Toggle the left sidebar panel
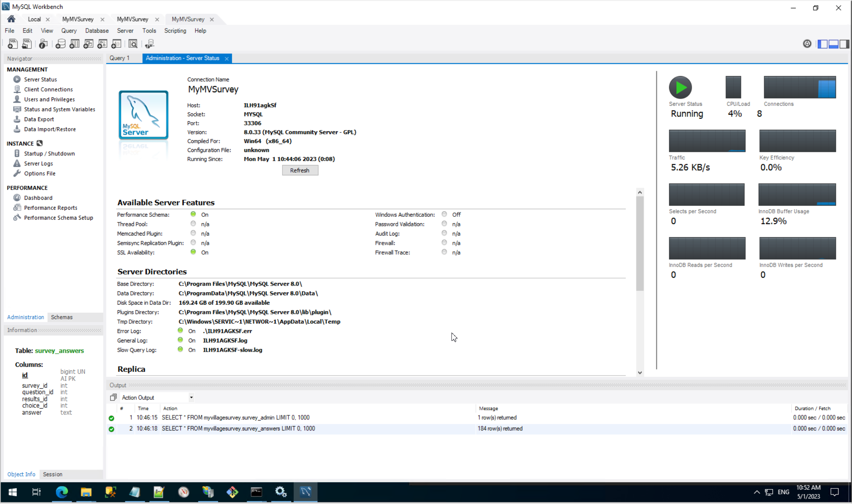This screenshot has width=852, height=504. pyautogui.click(x=823, y=44)
